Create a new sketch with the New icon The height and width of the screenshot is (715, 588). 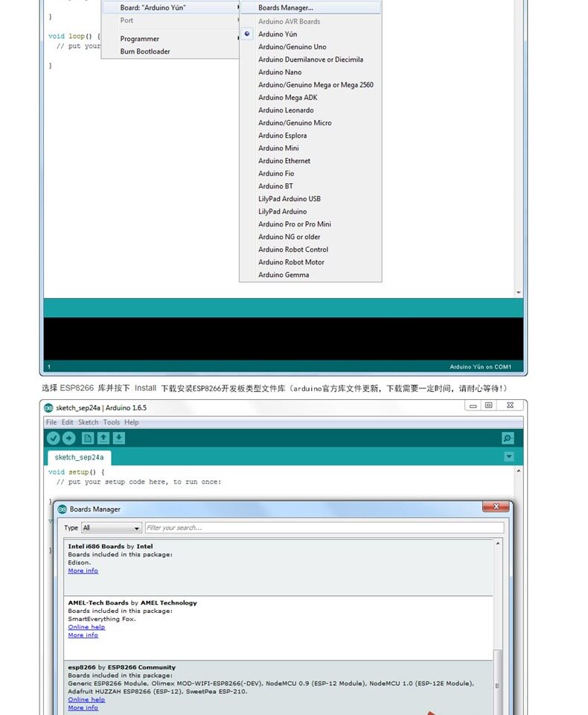pyautogui.click(x=88, y=438)
